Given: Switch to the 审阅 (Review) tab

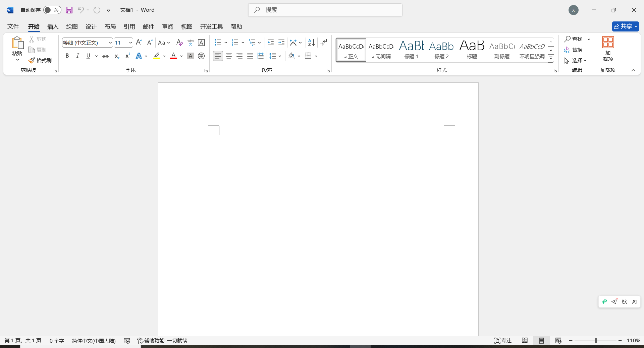Looking at the screenshot, I should point(168,26).
